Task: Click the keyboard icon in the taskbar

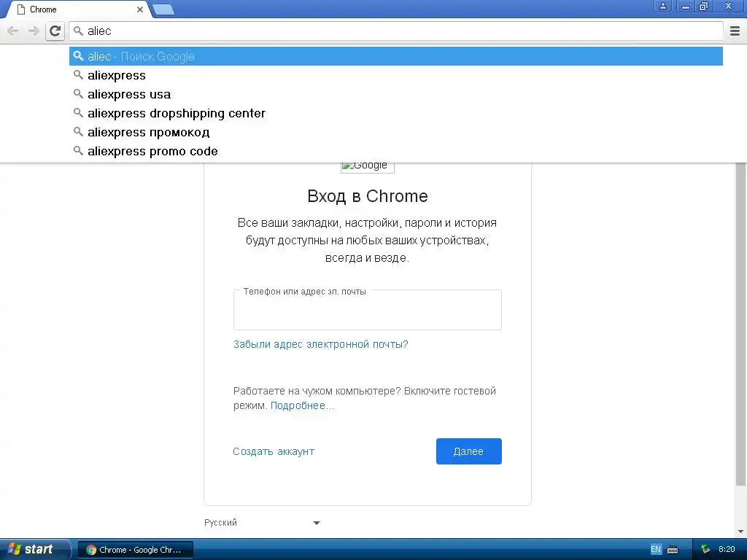Action: 673,550
